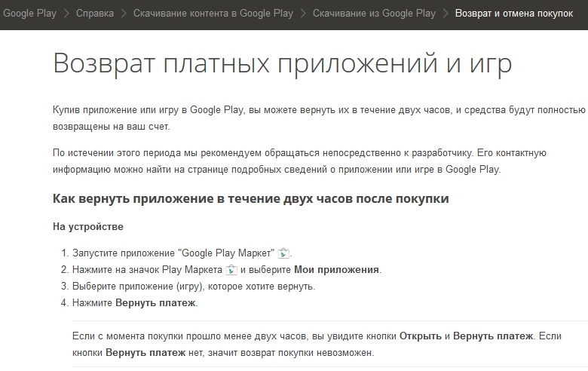Click bold text Мои приложения in step 2
588x371 pixels.
(336, 270)
